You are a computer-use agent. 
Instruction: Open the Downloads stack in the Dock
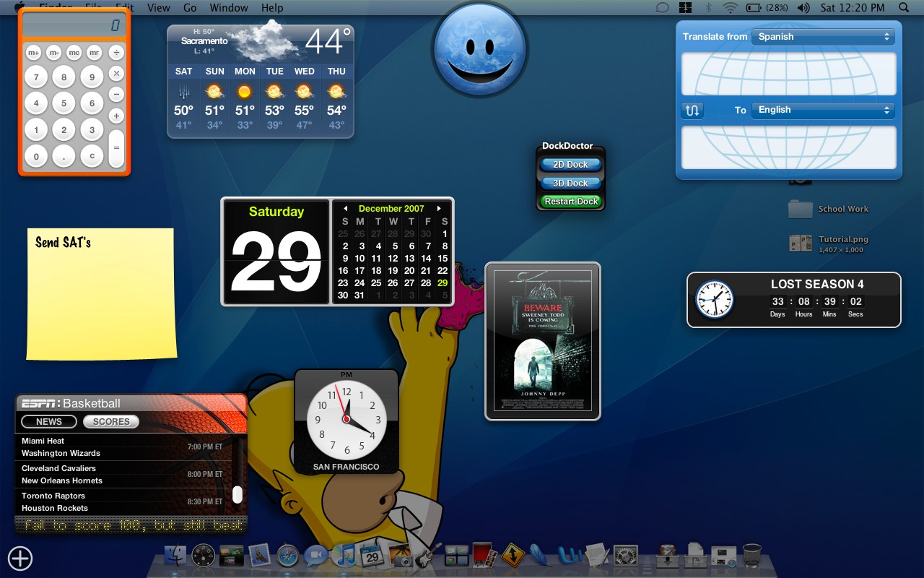[668, 556]
